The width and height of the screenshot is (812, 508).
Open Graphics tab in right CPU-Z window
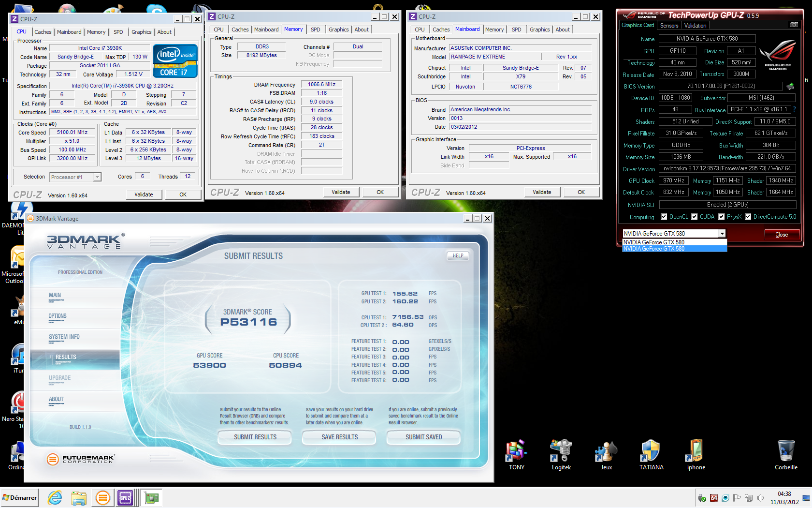(x=539, y=30)
